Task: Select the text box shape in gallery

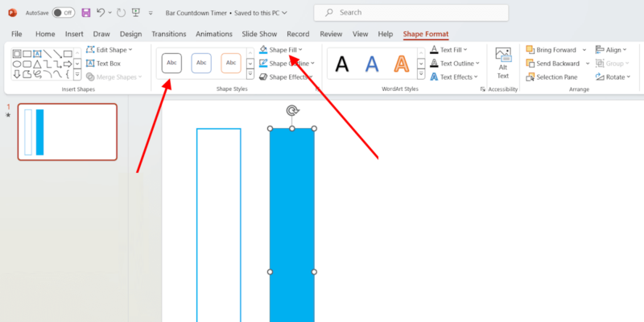Action: coord(37,54)
